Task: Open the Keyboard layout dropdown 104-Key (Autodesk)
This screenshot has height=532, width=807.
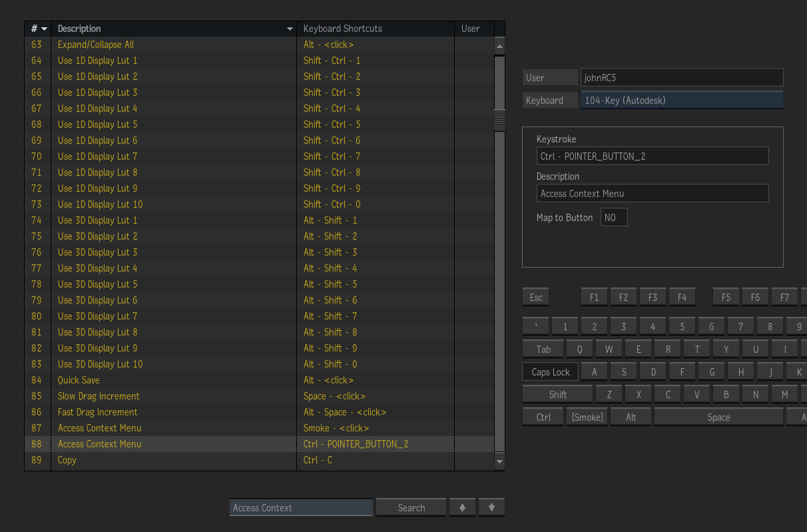Action: click(682, 101)
